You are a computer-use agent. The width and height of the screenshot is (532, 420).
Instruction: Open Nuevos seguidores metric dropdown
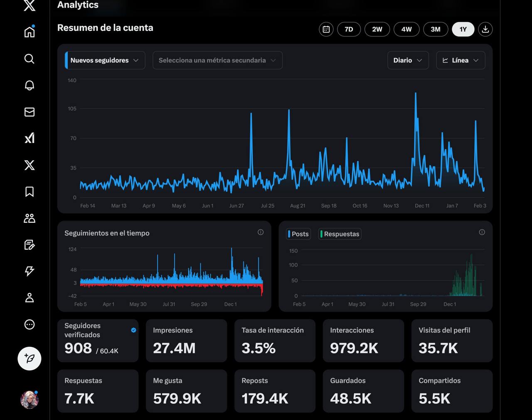[105, 60]
